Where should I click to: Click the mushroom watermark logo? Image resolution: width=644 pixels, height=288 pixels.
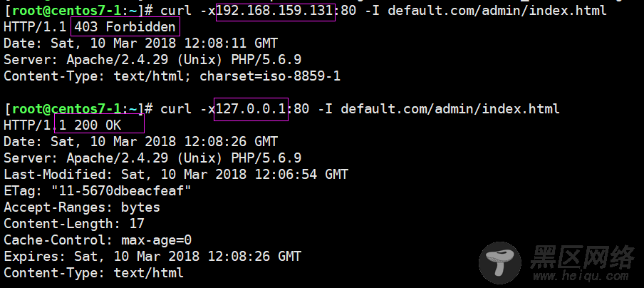tap(500, 263)
